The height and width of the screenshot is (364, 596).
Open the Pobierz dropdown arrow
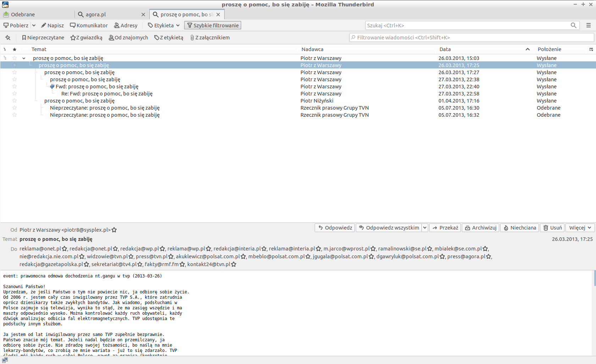tap(34, 26)
